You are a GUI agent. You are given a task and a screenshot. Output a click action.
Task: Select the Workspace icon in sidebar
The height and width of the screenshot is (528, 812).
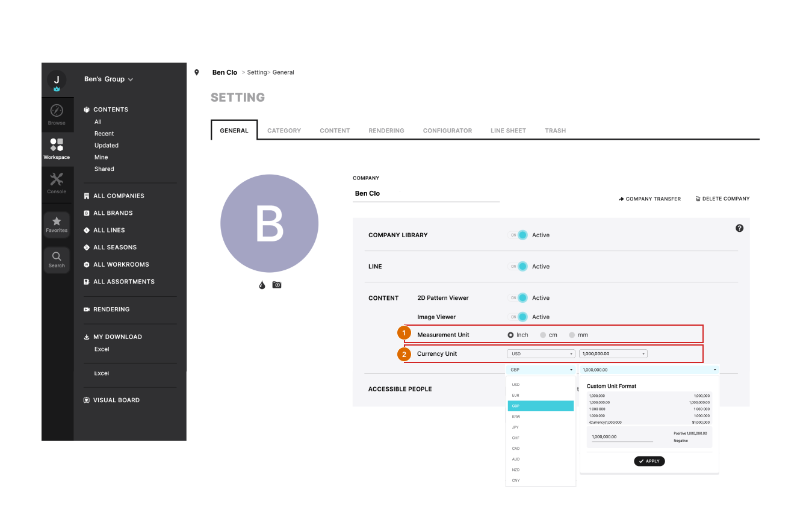(57, 146)
